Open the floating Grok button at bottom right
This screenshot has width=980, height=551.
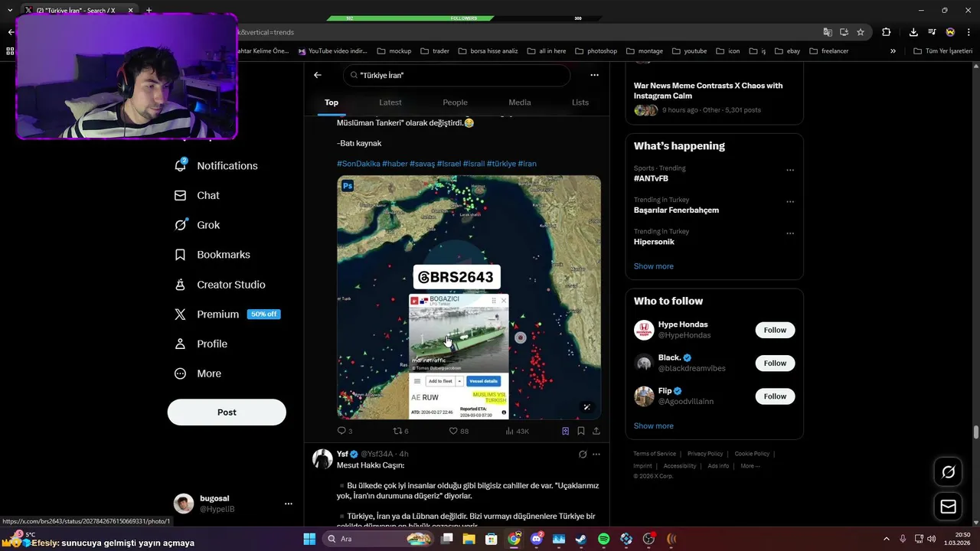tap(948, 472)
